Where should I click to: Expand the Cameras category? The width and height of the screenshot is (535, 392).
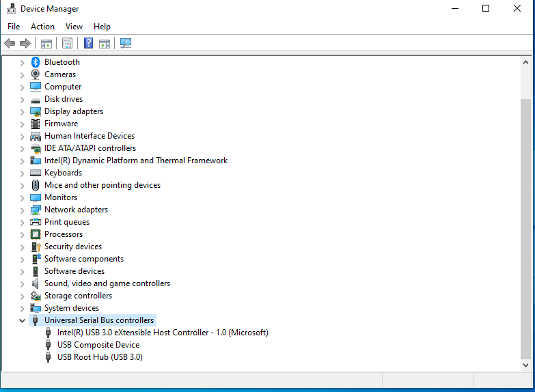22,75
